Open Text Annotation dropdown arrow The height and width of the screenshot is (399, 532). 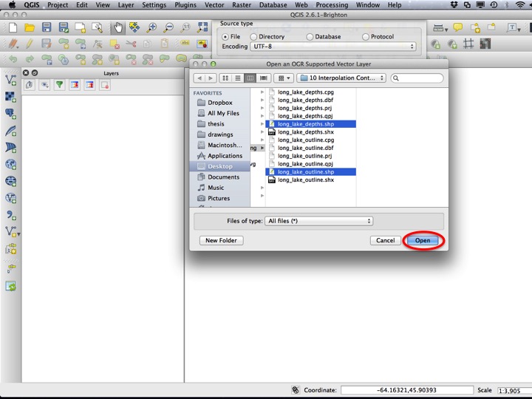tap(519, 30)
